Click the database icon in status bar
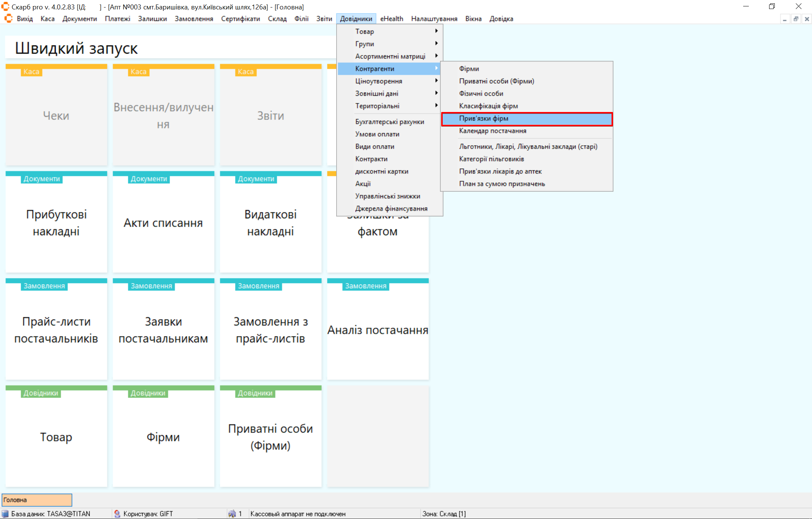The height and width of the screenshot is (519, 812). click(5, 514)
